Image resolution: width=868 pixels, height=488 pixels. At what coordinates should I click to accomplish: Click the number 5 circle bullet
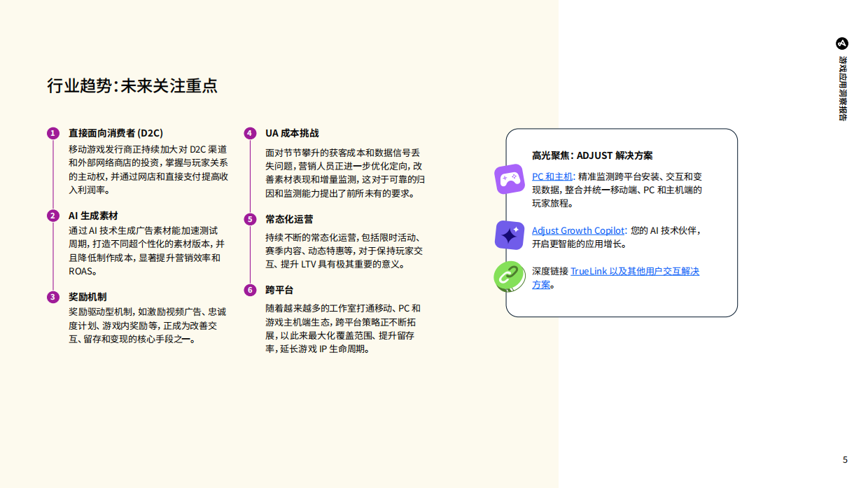pos(250,219)
